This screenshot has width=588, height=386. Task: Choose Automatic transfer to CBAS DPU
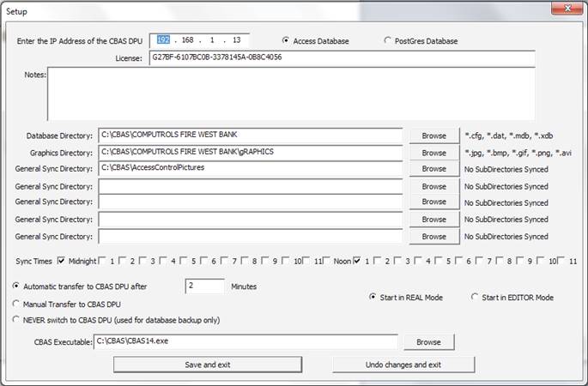point(16,286)
